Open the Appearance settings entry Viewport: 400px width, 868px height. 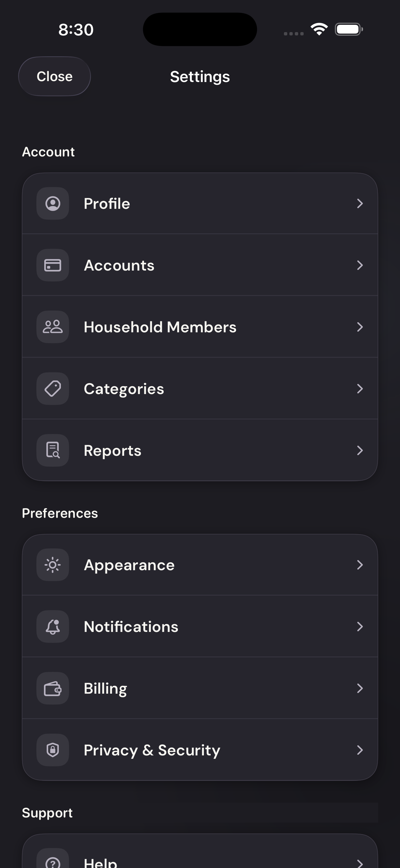pyautogui.click(x=200, y=565)
